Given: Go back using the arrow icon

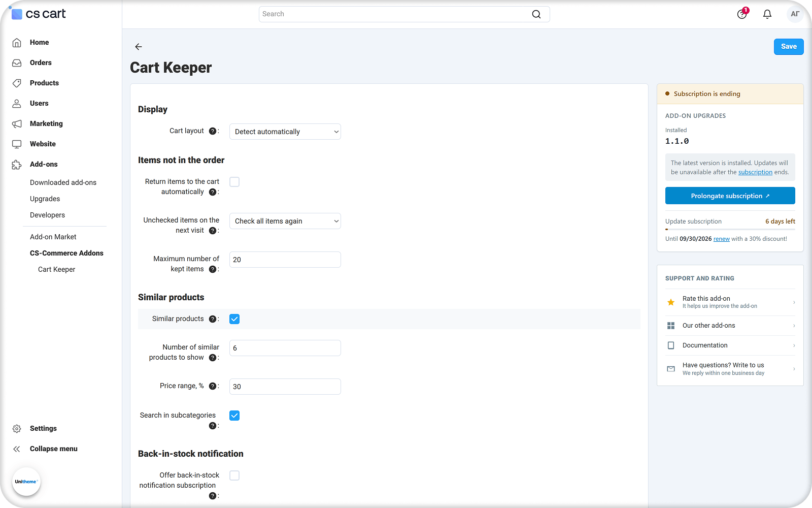Looking at the screenshot, I should [139, 47].
